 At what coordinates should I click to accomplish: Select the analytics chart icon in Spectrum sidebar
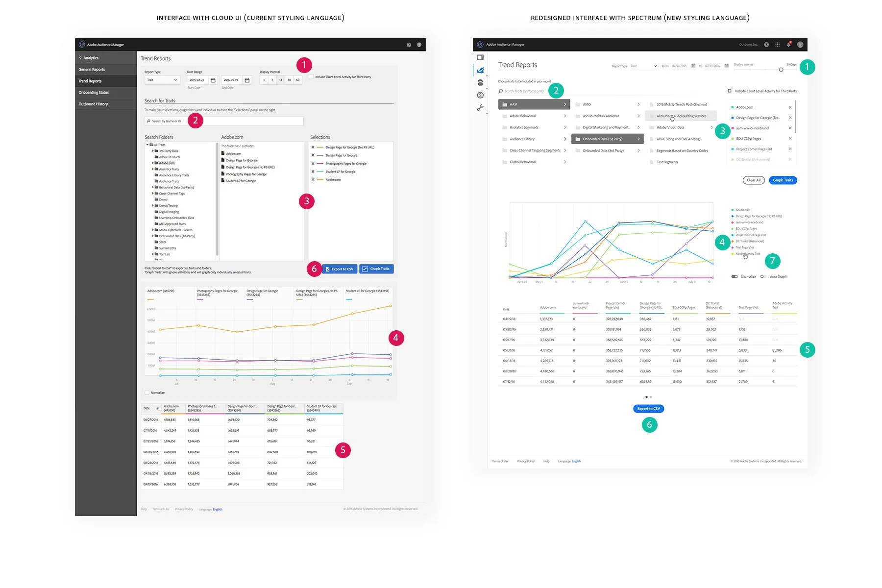[480, 70]
